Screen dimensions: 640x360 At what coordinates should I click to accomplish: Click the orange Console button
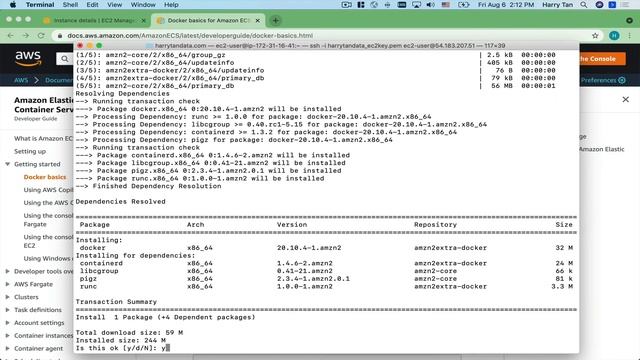[x=602, y=59]
